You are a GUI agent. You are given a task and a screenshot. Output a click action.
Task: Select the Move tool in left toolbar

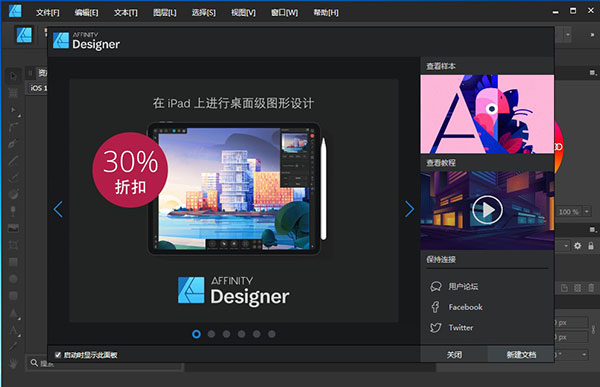coord(13,76)
